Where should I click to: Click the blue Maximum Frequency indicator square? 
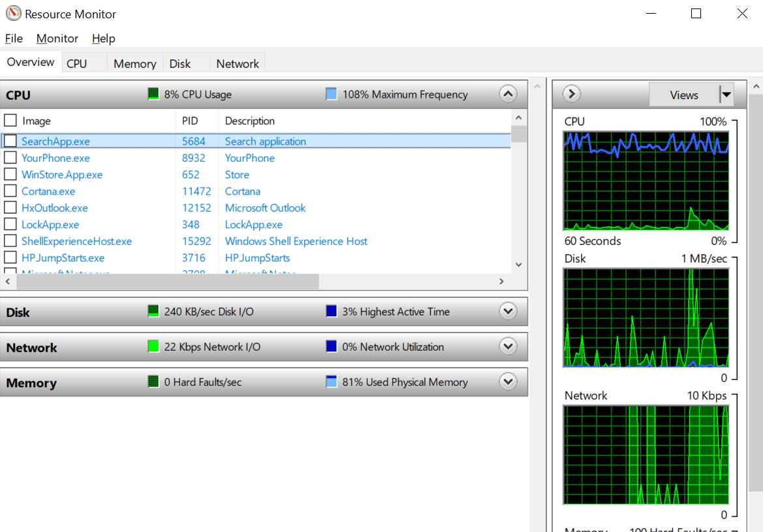click(x=331, y=94)
